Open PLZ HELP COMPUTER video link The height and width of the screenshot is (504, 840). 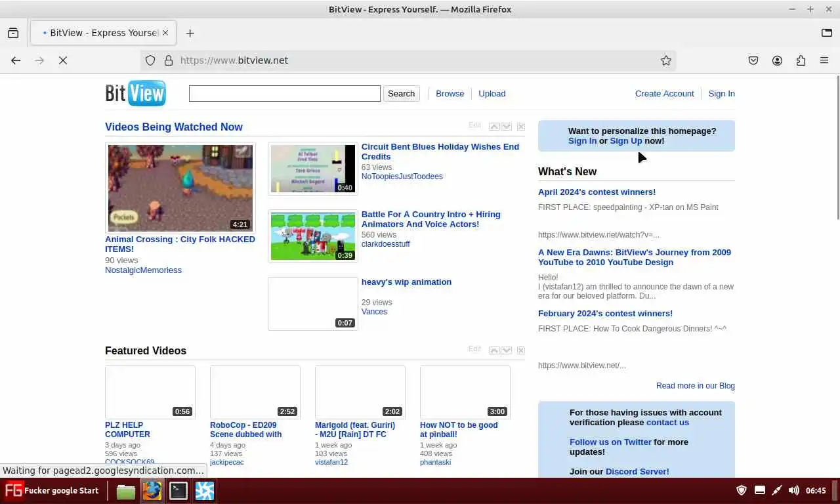[127, 430]
